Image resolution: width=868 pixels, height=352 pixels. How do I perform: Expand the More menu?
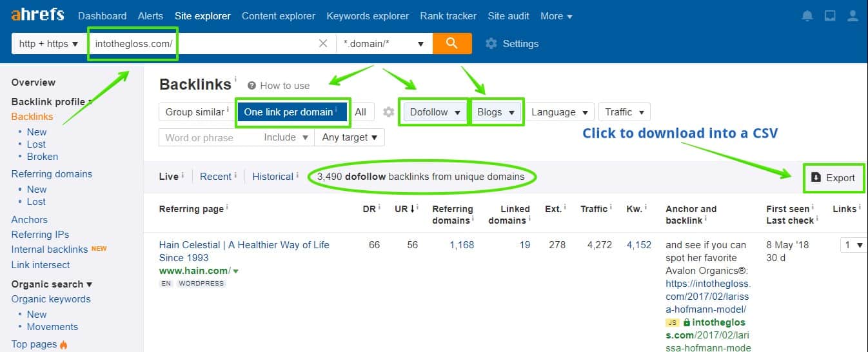coord(556,16)
